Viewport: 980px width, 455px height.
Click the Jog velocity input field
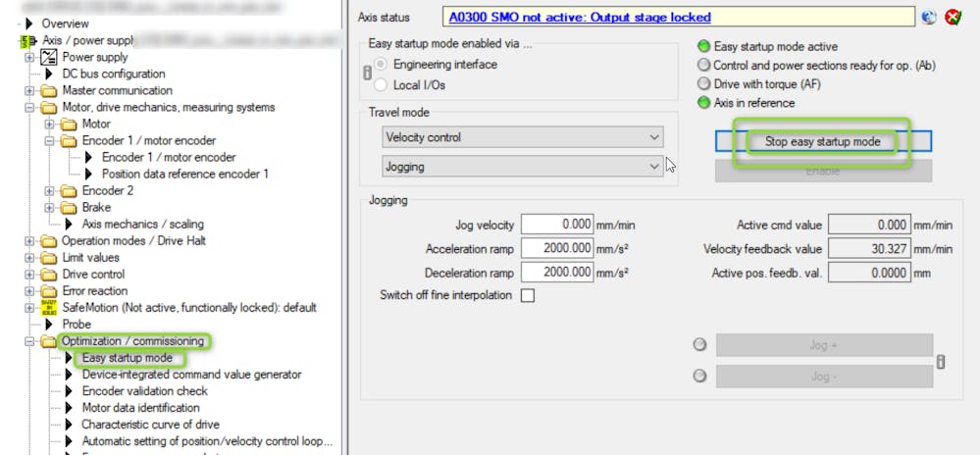558,226
